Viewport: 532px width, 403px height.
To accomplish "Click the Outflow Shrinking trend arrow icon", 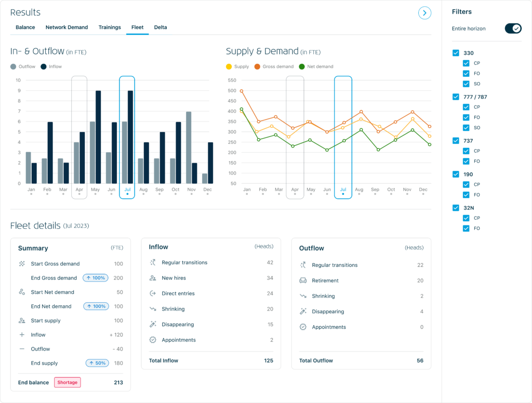I will (303, 296).
